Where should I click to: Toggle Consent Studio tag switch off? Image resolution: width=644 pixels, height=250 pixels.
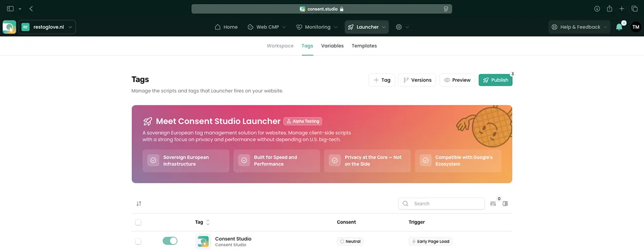pyautogui.click(x=170, y=241)
